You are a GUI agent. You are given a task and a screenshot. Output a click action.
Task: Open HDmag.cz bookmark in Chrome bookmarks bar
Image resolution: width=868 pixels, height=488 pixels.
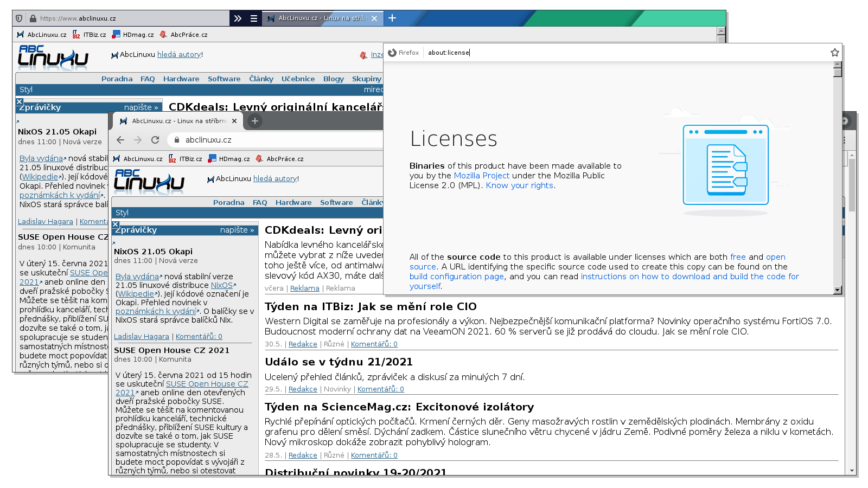[x=229, y=159]
